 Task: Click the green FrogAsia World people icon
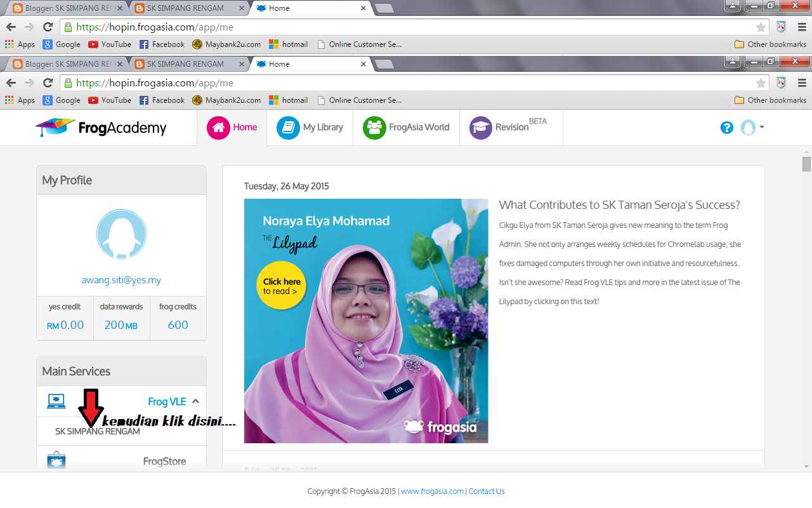(374, 128)
